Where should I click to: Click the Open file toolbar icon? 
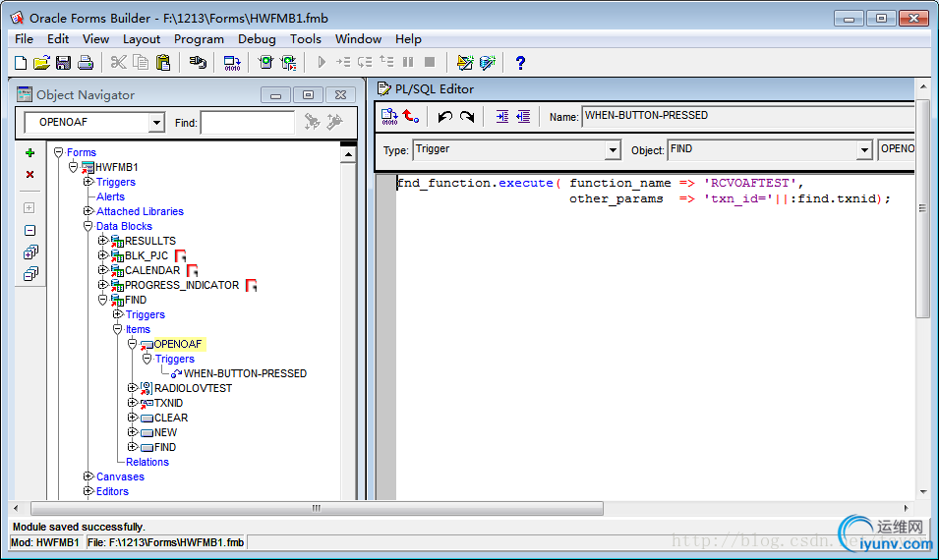[42, 62]
